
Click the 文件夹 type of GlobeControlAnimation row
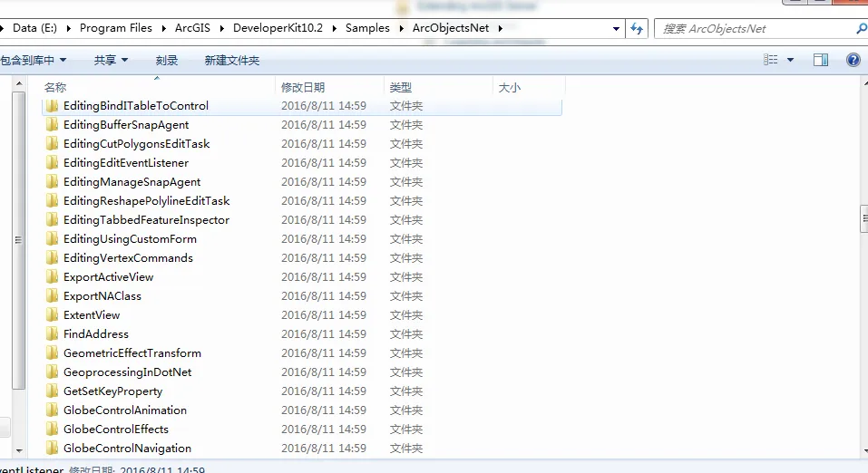pyautogui.click(x=405, y=410)
